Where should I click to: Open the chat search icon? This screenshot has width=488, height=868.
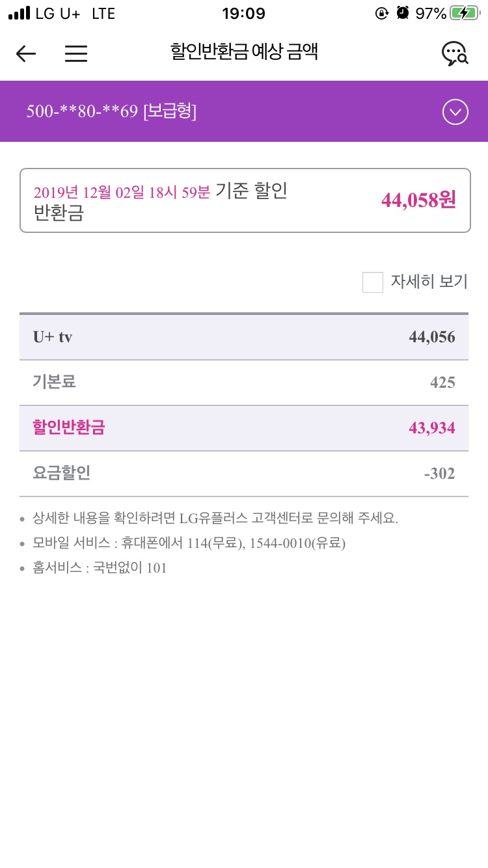pyautogui.click(x=455, y=53)
